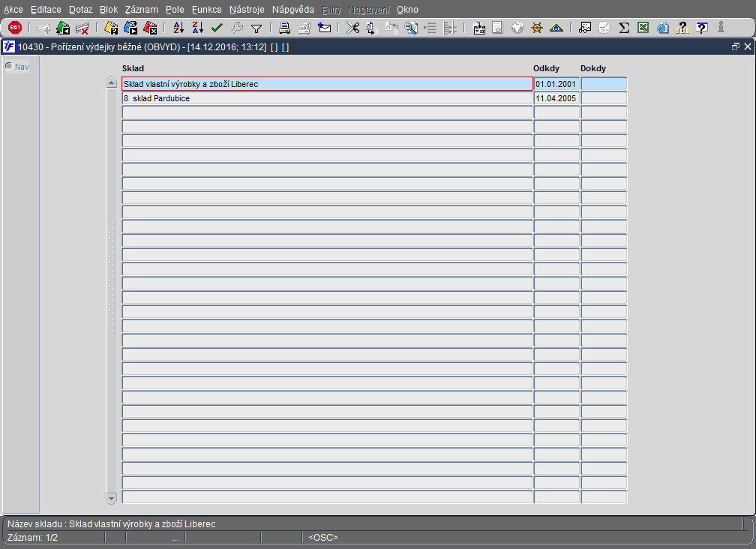Click the question mark with boxes icon
The width and height of the screenshot is (756, 549).
[682, 28]
